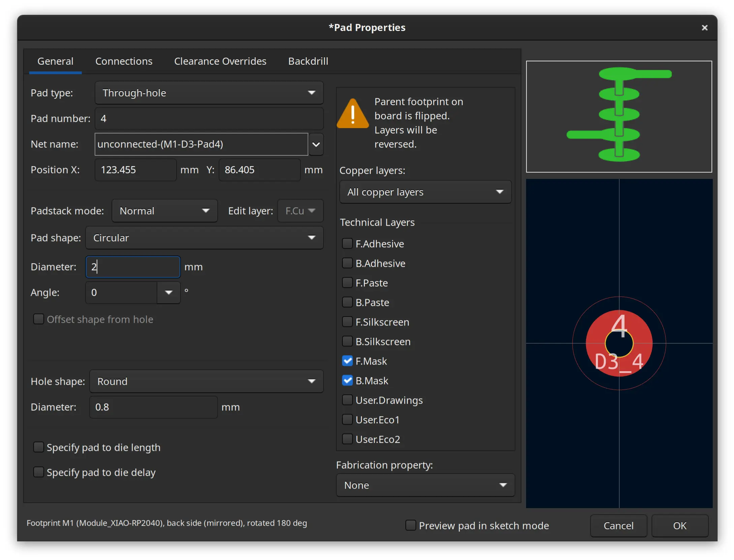
Task: Click the hole Diameter 0.8 field
Action: pyautogui.click(x=153, y=407)
